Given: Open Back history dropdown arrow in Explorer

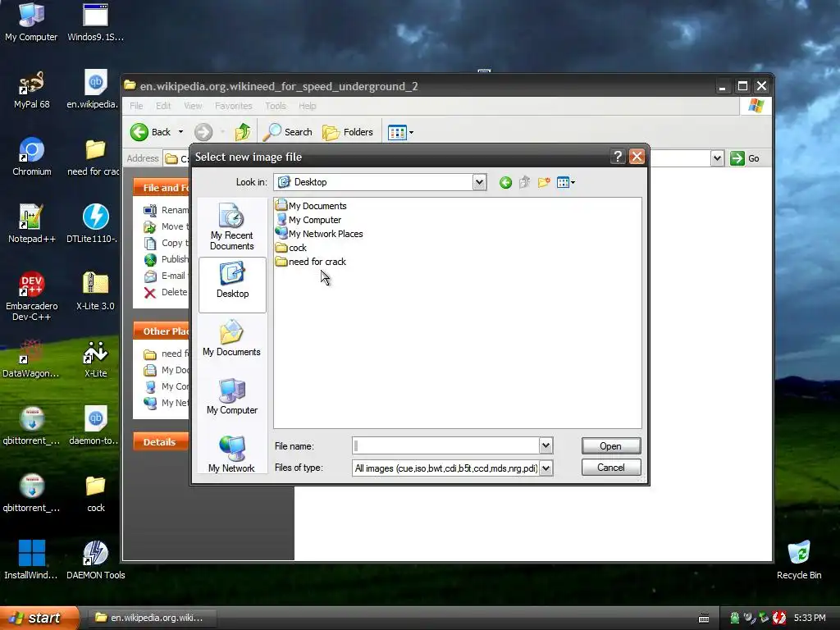Looking at the screenshot, I should point(180,132).
